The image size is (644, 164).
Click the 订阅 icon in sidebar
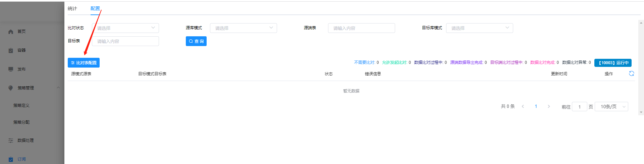[11, 159]
